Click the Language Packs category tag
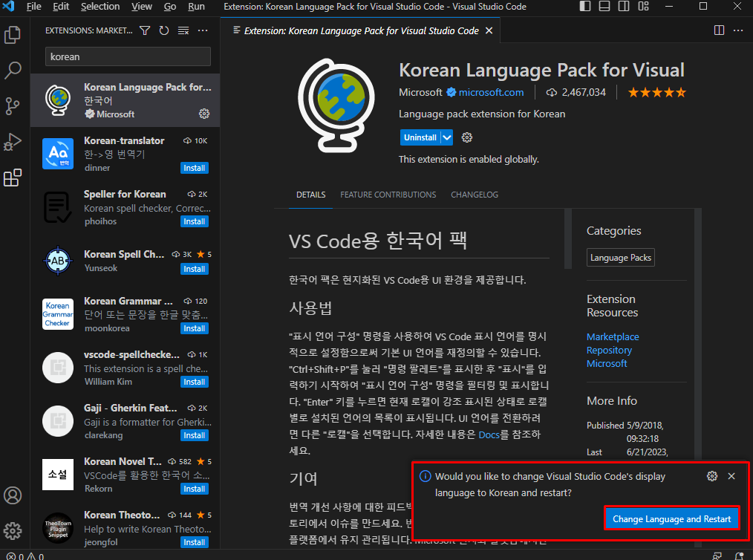This screenshot has width=753, height=560. (621, 258)
